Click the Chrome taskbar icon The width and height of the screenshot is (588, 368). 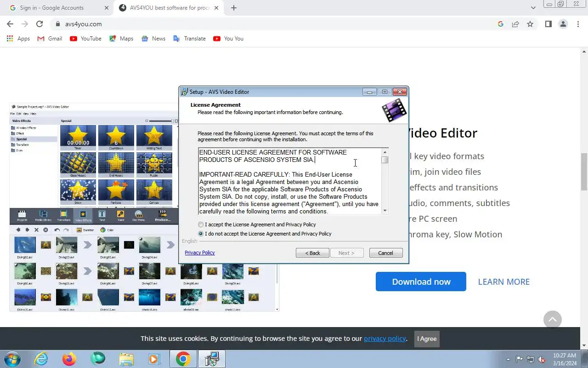tap(183, 359)
